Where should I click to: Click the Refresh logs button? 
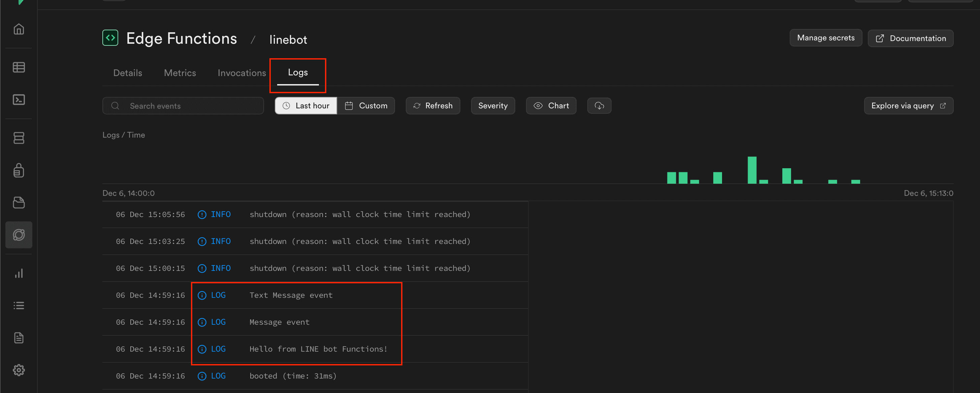pos(432,106)
